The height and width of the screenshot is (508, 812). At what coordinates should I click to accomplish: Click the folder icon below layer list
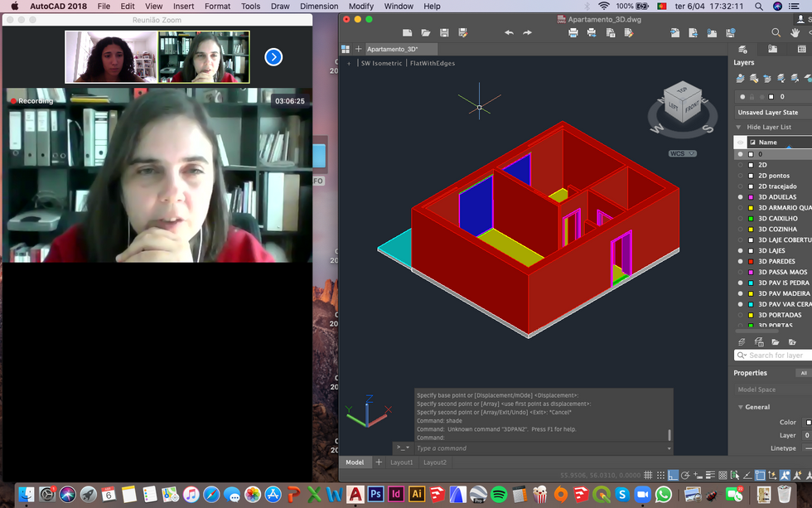(776, 341)
